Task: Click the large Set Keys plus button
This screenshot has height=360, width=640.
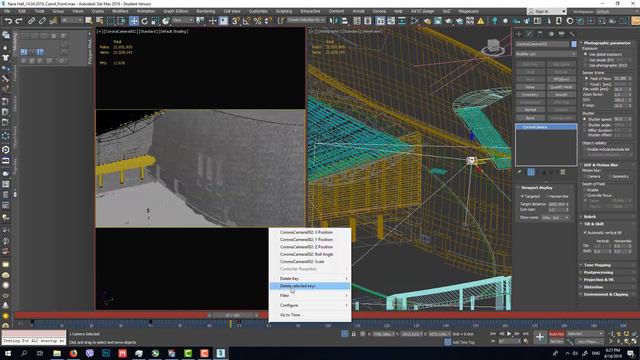Action: coord(540,337)
